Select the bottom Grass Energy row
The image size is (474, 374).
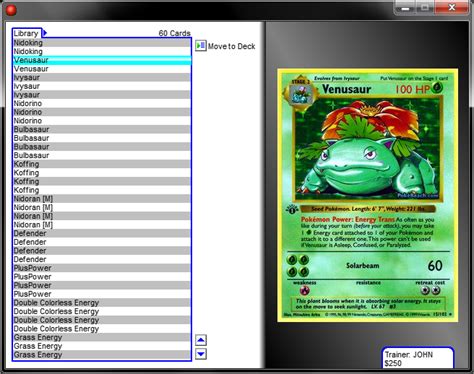pyautogui.click(x=102, y=355)
